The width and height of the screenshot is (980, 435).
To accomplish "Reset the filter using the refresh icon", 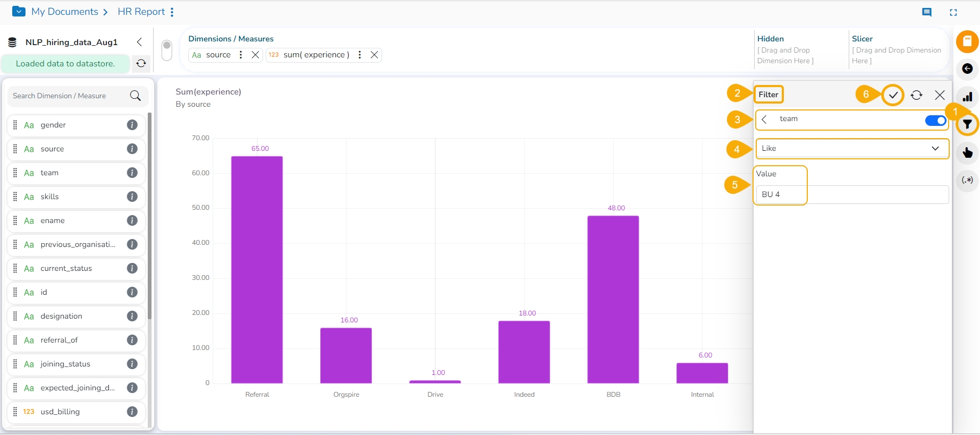I will 916,95.
